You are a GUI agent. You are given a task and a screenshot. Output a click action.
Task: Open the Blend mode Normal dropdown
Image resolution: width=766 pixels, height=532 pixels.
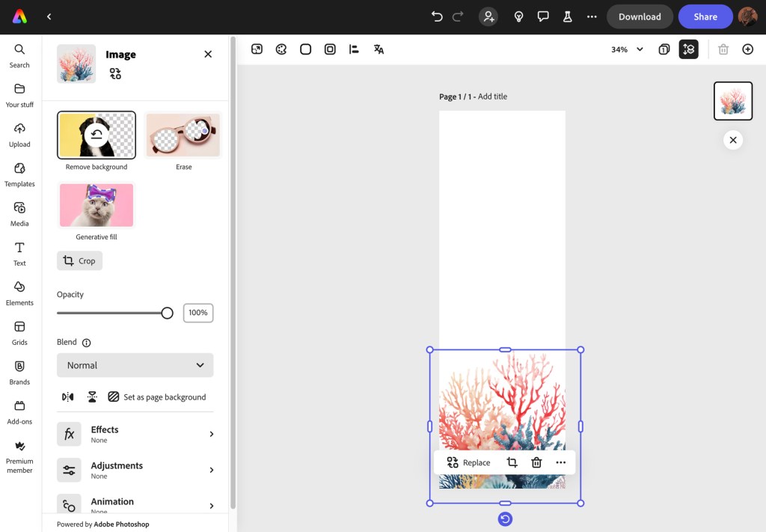[135, 365]
